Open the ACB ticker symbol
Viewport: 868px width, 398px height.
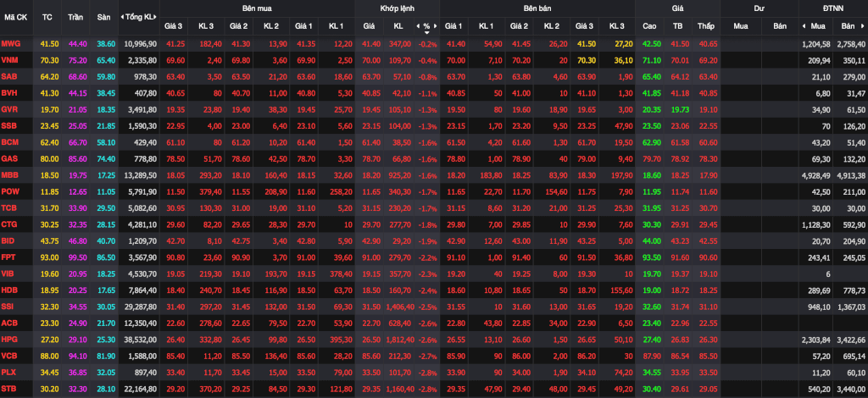pos(9,323)
